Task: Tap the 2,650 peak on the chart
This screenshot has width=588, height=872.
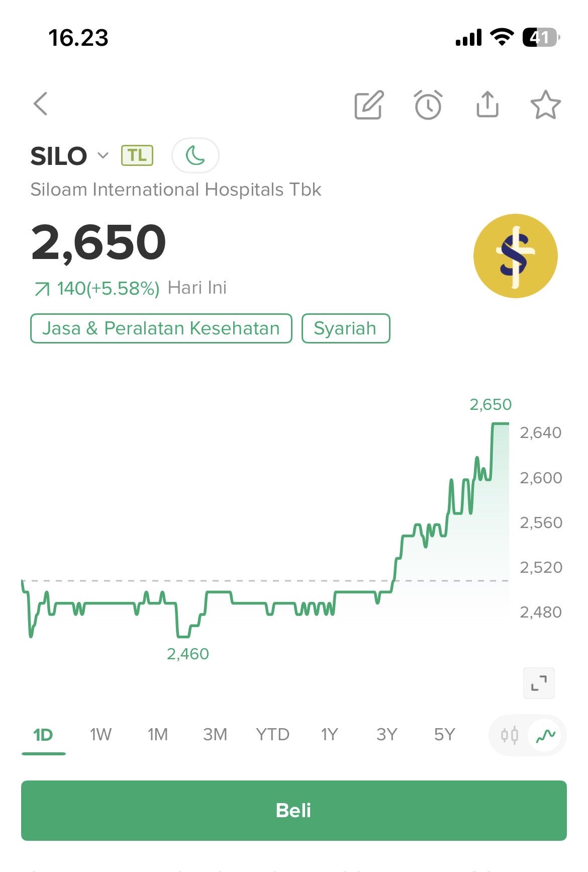Action: click(500, 424)
